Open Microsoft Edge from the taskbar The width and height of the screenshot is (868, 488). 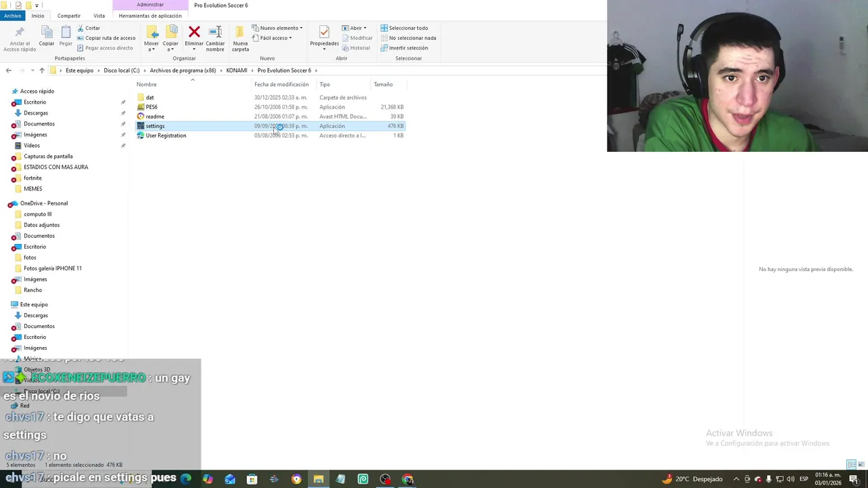(185, 479)
